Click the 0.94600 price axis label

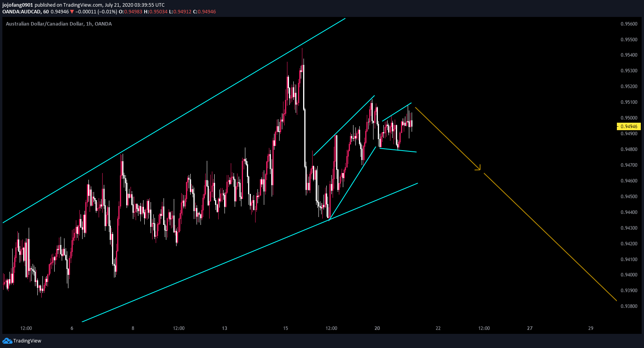coord(629,181)
